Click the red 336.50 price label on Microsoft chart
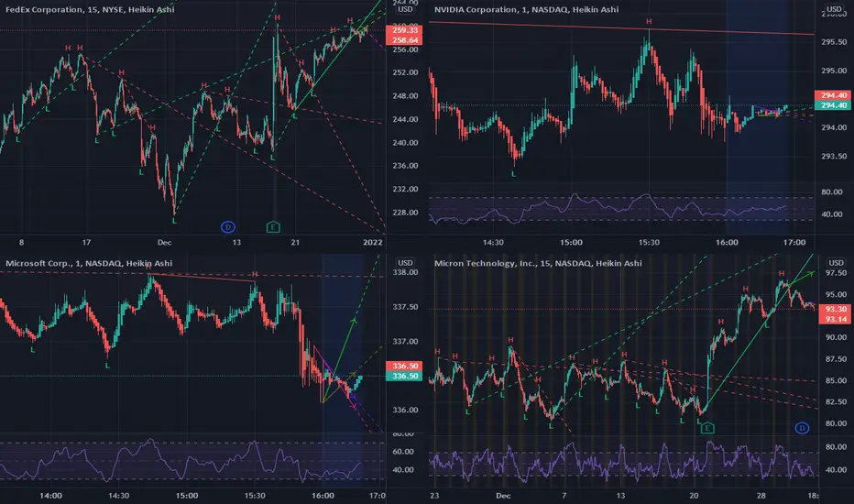 pos(404,367)
